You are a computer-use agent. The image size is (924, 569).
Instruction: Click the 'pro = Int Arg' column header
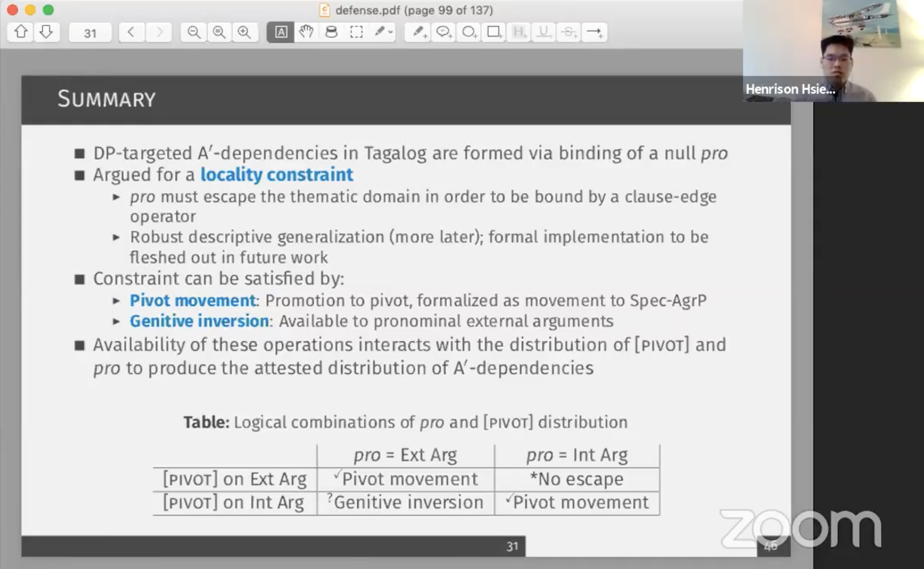tap(577, 455)
